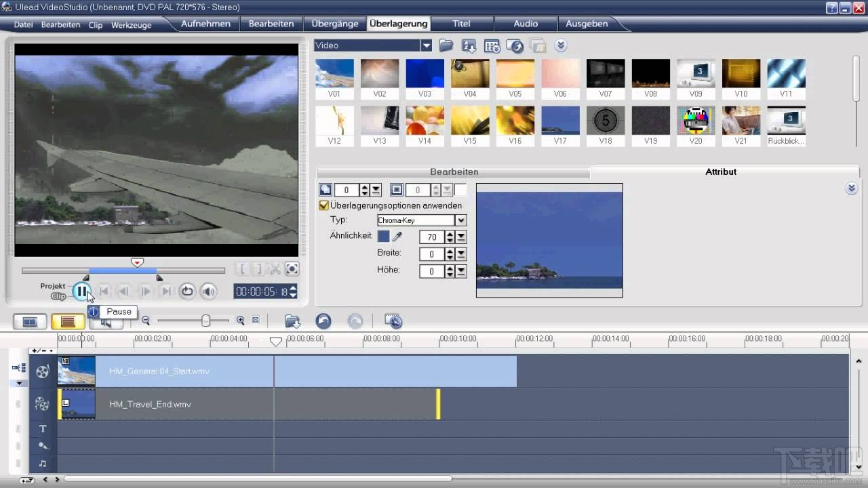Switch to storyboard view

[x=30, y=322]
